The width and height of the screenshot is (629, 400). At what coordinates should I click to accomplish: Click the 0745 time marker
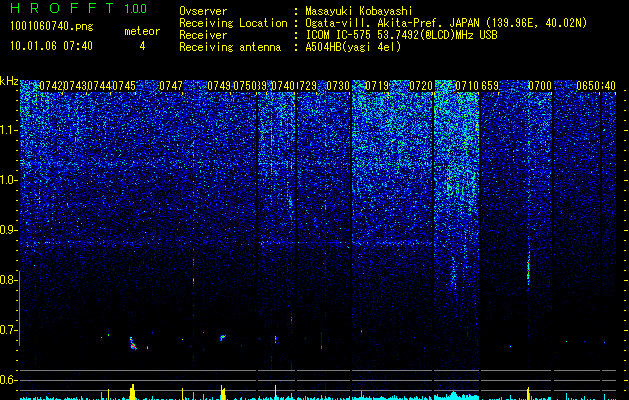124,86
